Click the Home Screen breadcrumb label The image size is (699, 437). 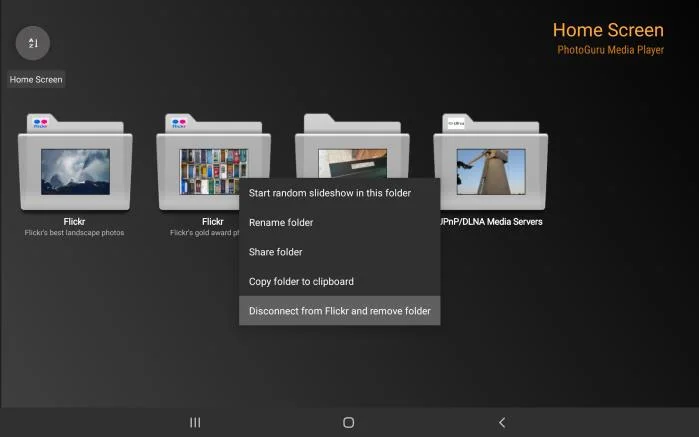36,79
